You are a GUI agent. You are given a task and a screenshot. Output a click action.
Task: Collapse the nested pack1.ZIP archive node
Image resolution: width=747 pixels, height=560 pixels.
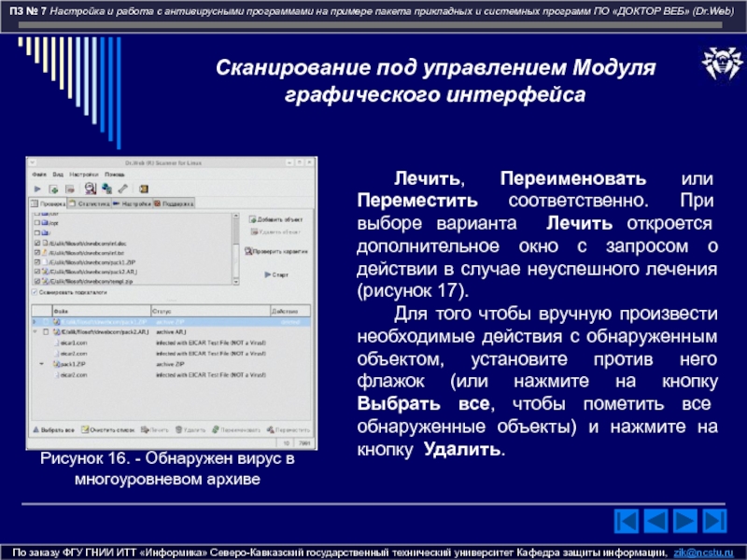(42, 364)
